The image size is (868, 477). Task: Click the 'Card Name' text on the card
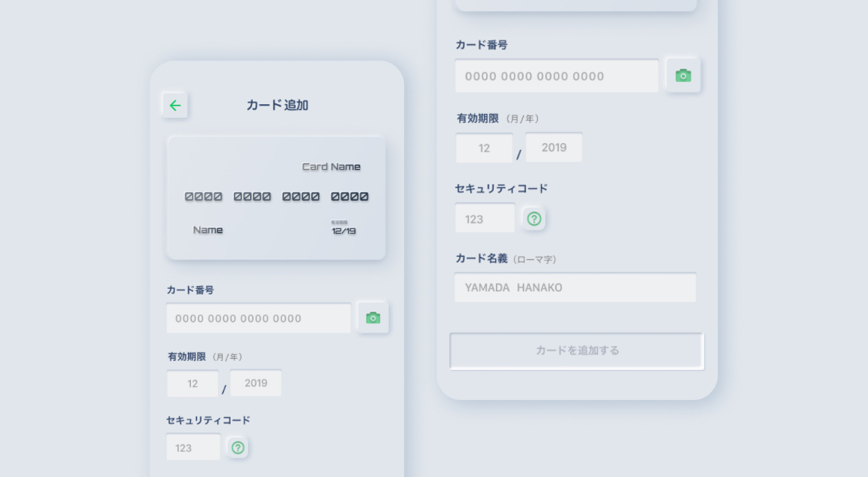331,167
